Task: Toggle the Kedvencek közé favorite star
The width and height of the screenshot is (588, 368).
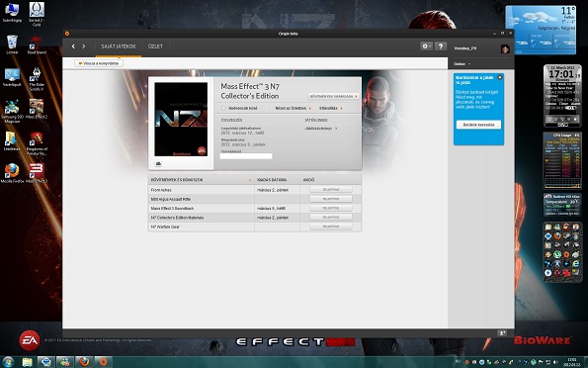Action: [224, 108]
